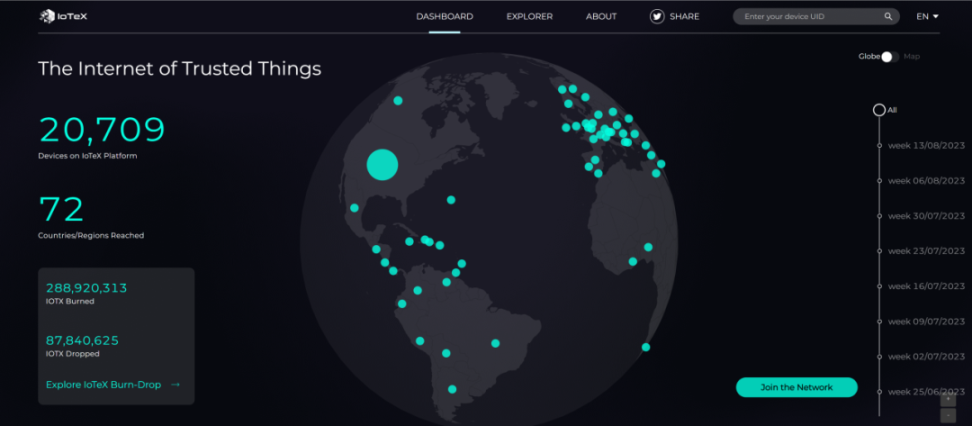The image size is (972, 426).
Task: Open the EN language dropdown
Action: [x=927, y=17]
